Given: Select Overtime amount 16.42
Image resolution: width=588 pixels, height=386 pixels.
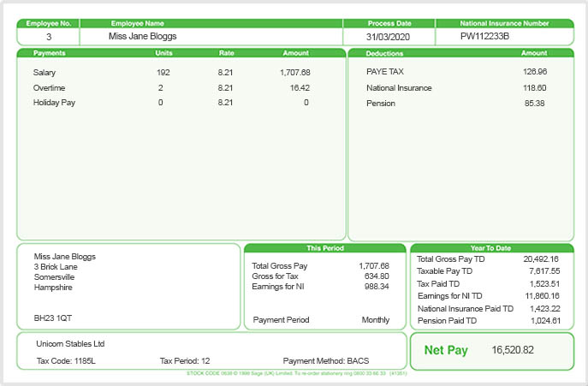Looking at the screenshot, I should (x=300, y=88).
